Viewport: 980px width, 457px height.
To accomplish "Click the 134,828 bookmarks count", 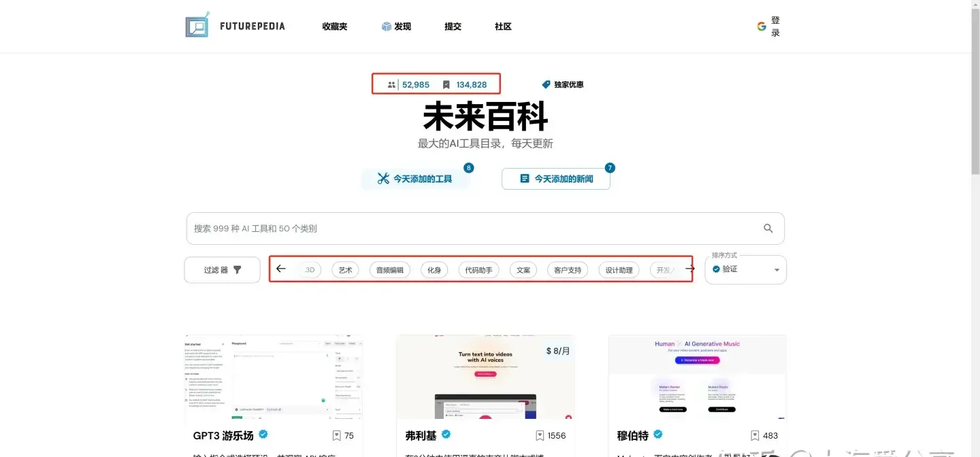I will pos(472,85).
